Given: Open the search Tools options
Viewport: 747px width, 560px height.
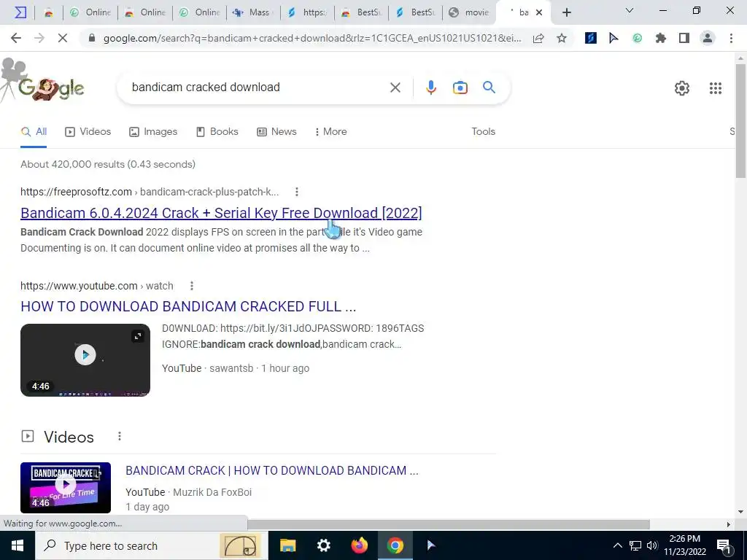Looking at the screenshot, I should tap(483, 132).
